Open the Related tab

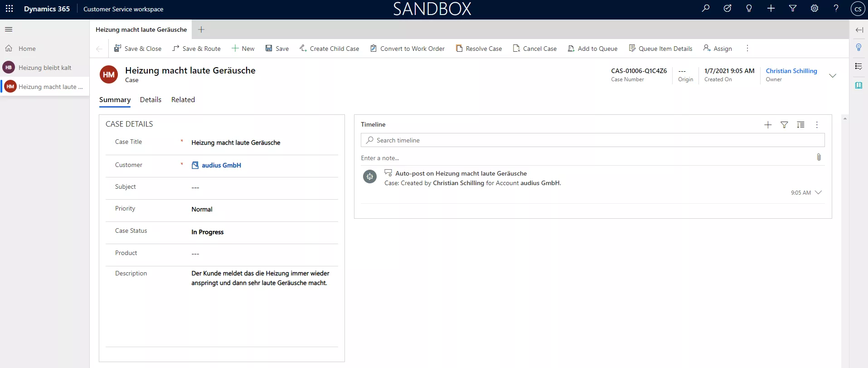point(183,100)
